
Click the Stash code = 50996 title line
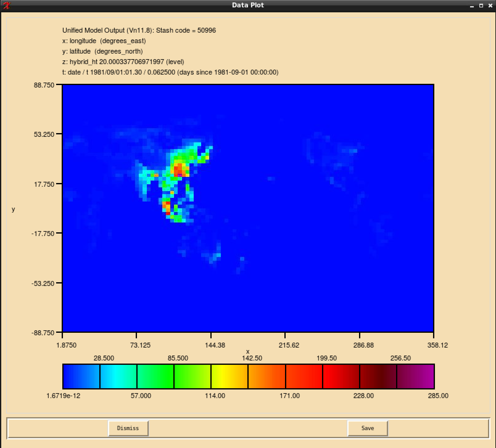tap(139, 30)
